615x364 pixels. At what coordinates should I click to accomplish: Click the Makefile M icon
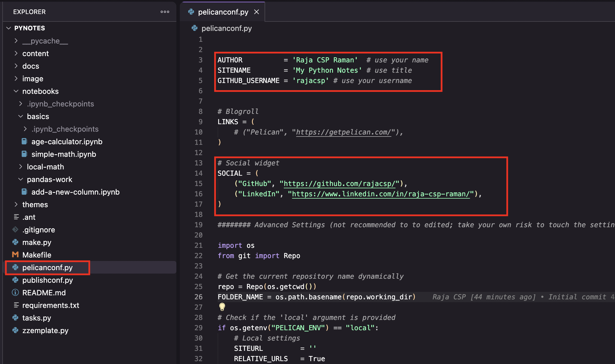point(15,255)
